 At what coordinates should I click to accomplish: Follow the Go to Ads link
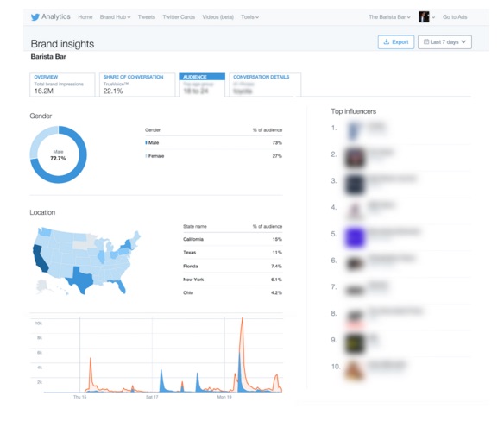[455, 17]
